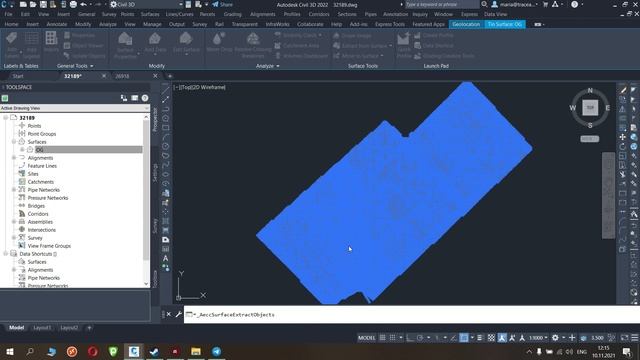Click the Catchment Area tool
This screenshot has width=640, height=360.
click(x=297, y=46)
